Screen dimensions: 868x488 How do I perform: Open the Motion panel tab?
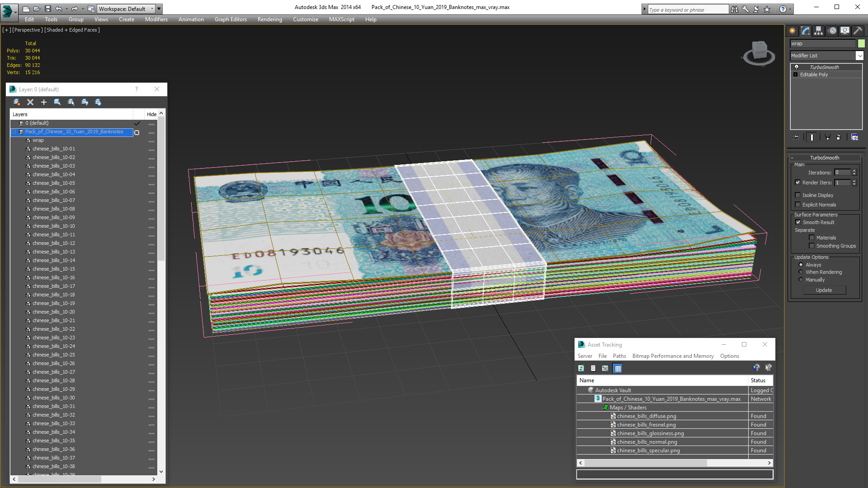[x=832, y=31]
